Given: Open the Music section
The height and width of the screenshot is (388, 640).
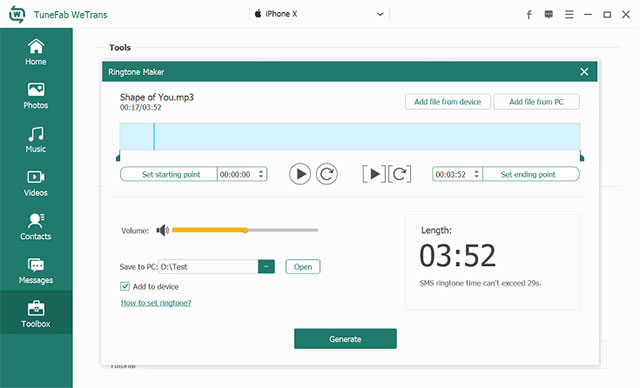Looking at the screenshot, I should (36, 140).
